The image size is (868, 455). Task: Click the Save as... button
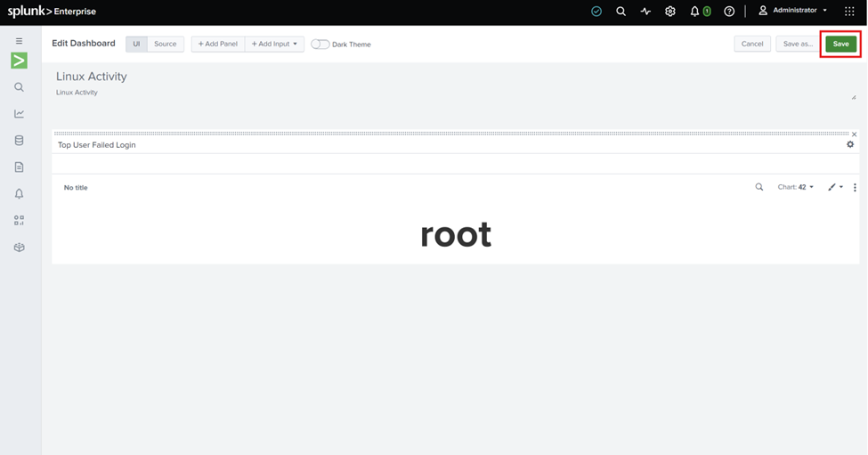[x=798, y=44]
